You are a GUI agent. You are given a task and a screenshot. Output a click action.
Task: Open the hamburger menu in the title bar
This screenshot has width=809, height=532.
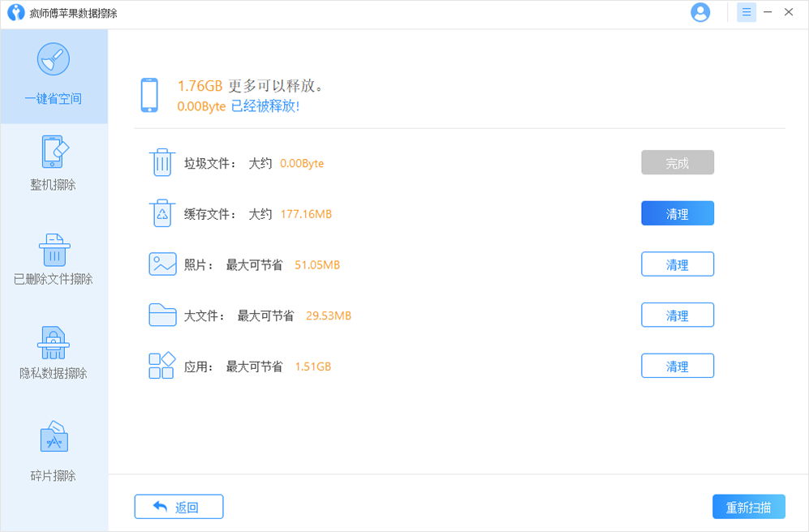tap(746, 12)
